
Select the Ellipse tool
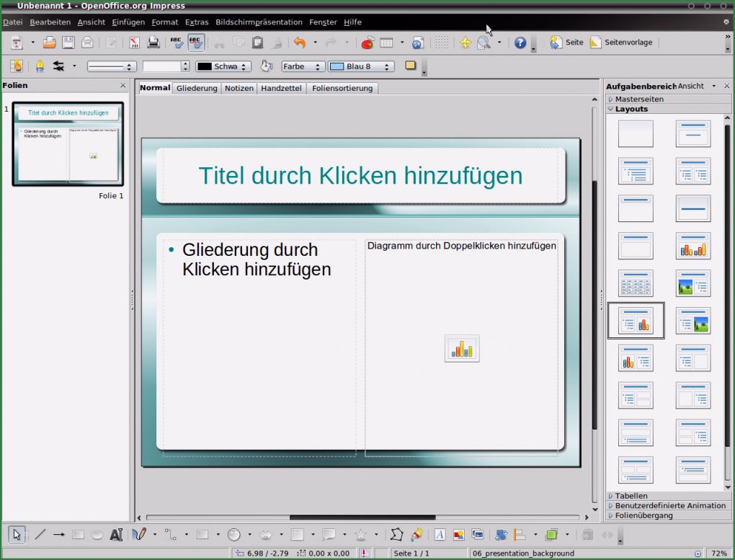coord(97,535)
